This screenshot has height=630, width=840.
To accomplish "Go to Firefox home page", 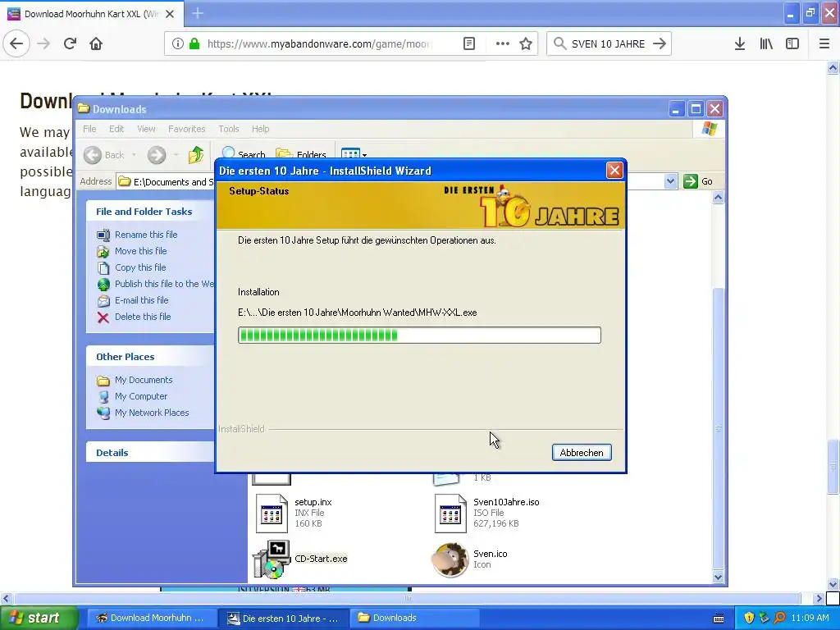I will point(96,43).
